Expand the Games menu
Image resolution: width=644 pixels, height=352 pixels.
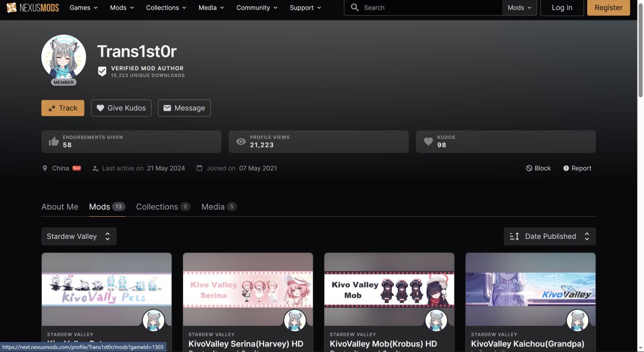(84, 8)
